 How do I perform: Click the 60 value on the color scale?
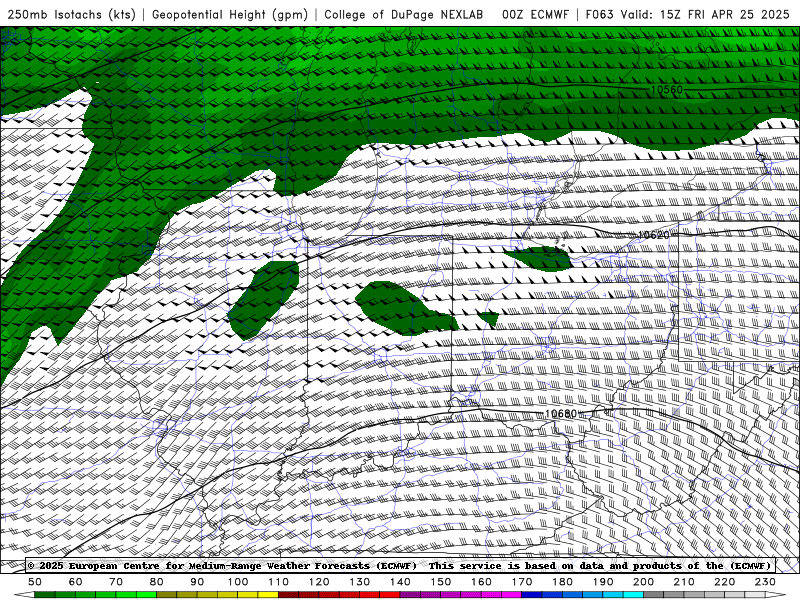76,582
